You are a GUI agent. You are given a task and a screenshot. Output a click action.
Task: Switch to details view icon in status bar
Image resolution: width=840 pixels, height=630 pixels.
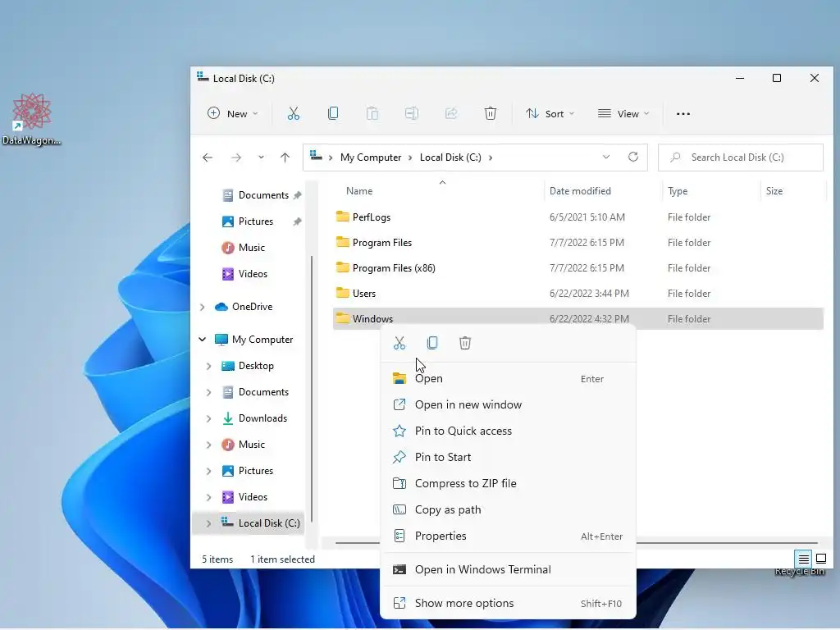click(x=804, y=559)
